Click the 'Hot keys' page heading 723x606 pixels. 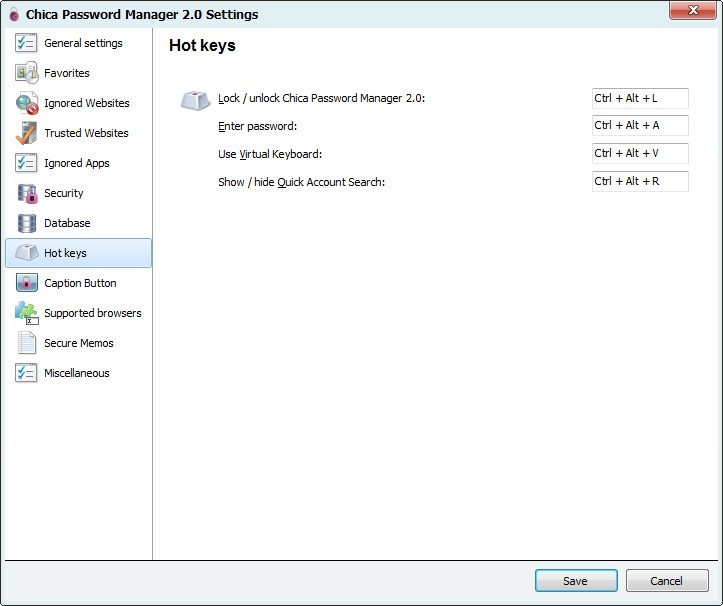tap(202, 46)
